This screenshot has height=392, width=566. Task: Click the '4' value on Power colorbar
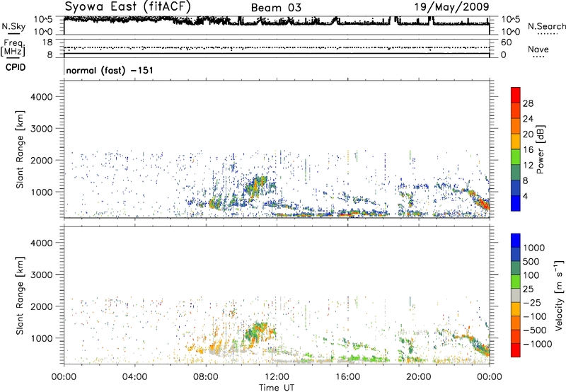525,196
